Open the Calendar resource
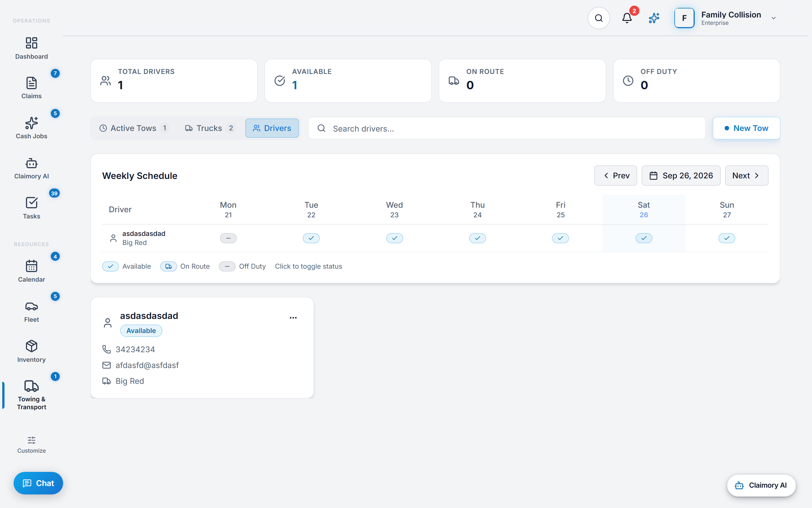 coord(32,271)
